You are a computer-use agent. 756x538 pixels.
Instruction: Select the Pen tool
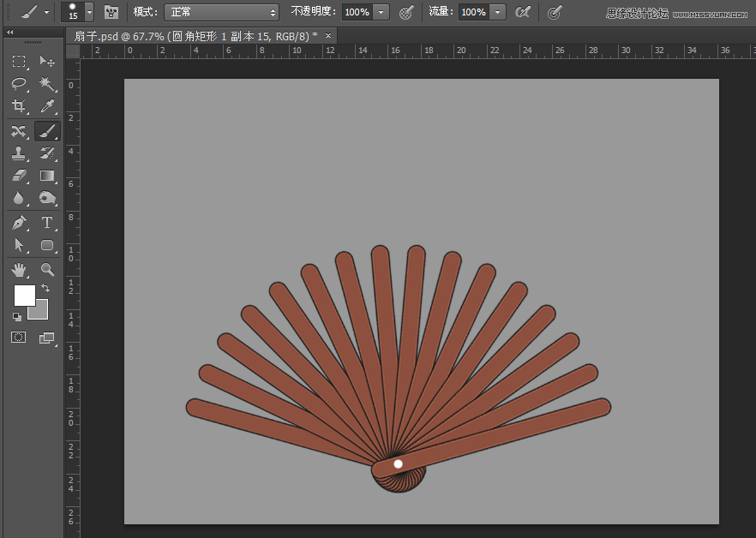(19, 223)
